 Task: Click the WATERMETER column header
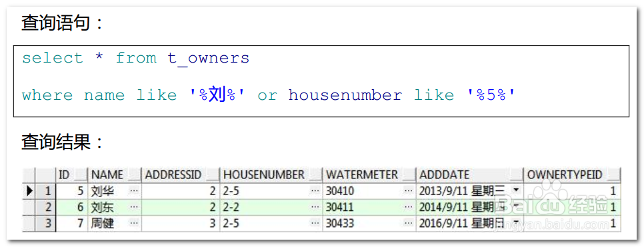pyautogui.click(x=369, y=175)
